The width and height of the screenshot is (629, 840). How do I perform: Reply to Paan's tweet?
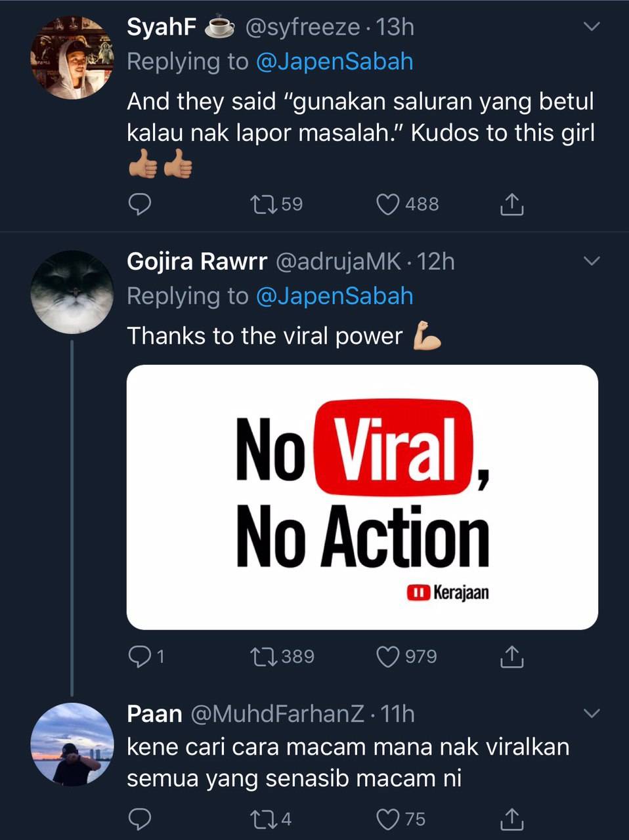click(139, 819)
